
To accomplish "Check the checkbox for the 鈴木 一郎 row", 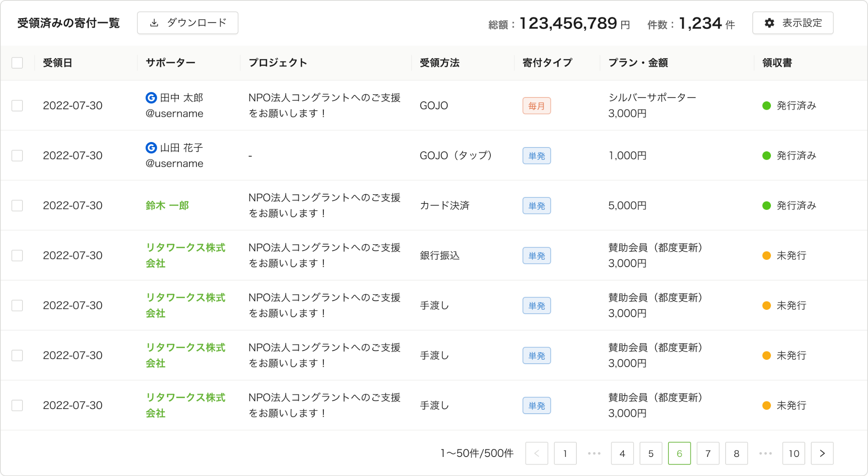I will [x=17, y=206].
